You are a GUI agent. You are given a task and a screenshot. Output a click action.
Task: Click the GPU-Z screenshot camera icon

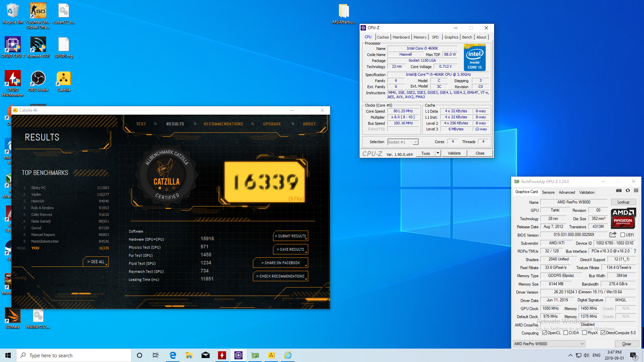point(619,190)
